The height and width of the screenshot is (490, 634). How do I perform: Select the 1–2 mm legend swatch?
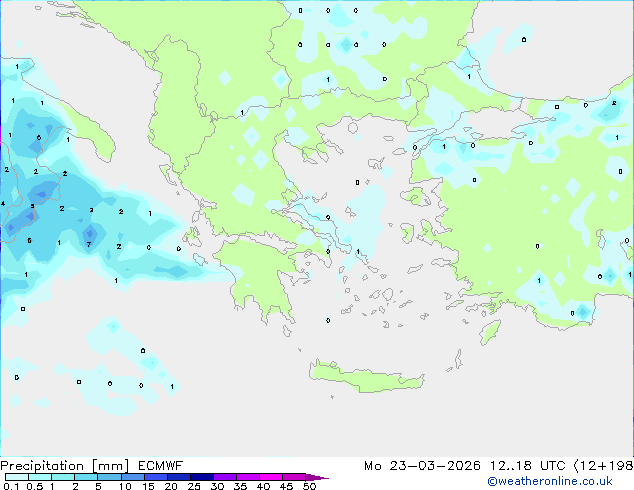[63, 477]
